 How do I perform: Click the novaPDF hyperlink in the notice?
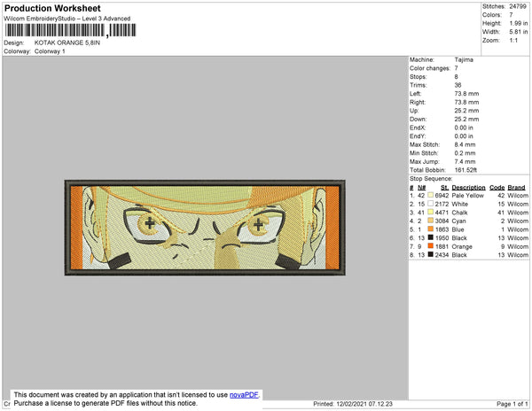pyautogui.click(x=244, y=395)
